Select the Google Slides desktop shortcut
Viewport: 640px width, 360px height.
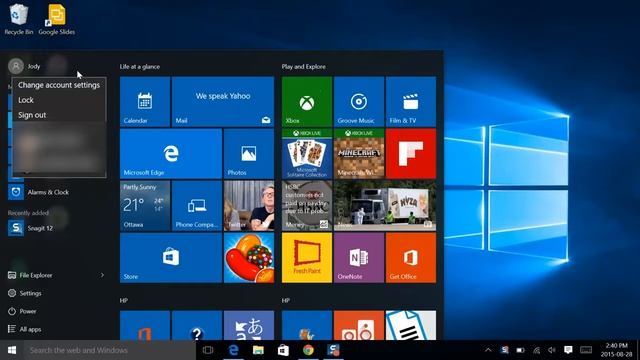point(56,19)
